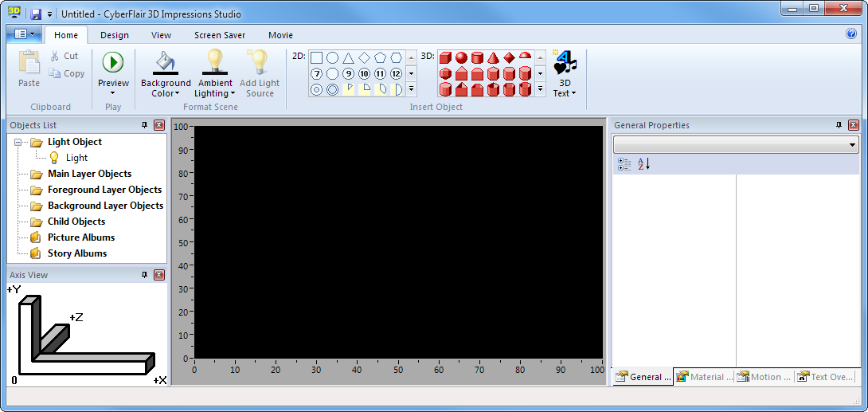Insert the 2D pentagon shape
The width and height of the screenshot is (868, 412).
pyautogui.click(x=380, y=57)
